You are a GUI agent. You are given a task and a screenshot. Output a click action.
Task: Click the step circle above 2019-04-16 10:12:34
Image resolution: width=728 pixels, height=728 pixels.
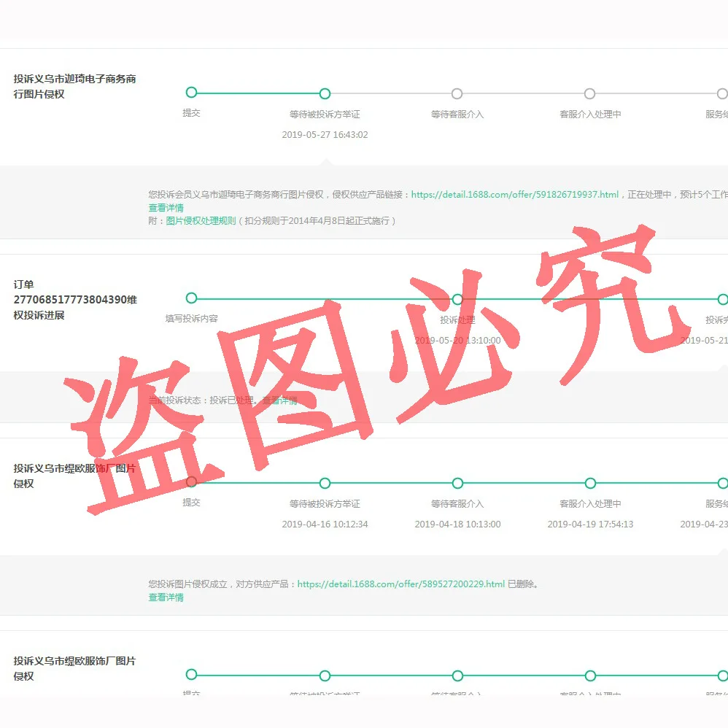point(325,484)
